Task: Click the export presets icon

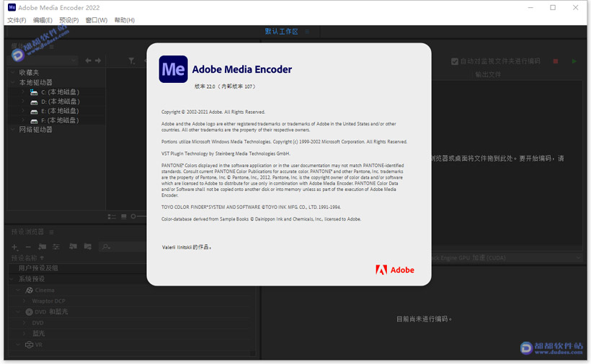Action: (88, 247)
